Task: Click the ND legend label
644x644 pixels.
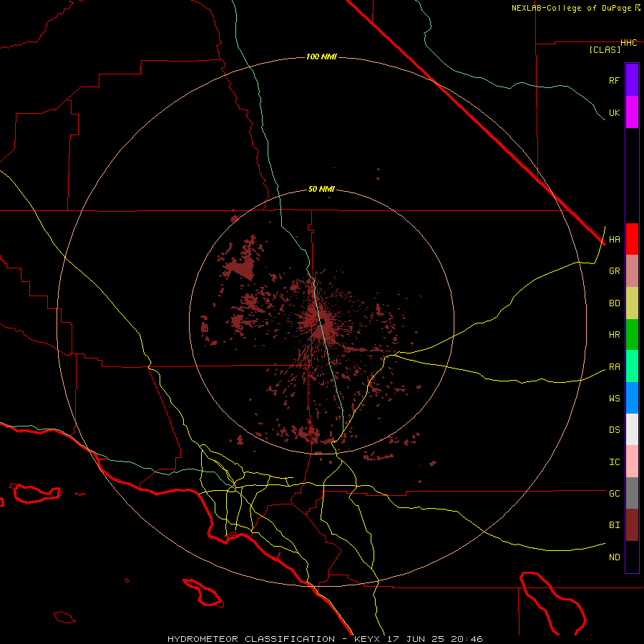Action: (614, 557)
